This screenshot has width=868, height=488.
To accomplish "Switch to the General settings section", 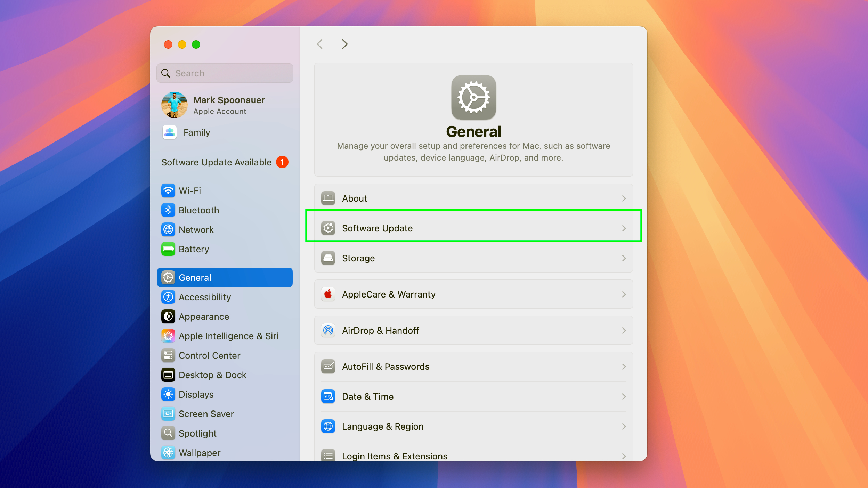I will click(195, 277).
